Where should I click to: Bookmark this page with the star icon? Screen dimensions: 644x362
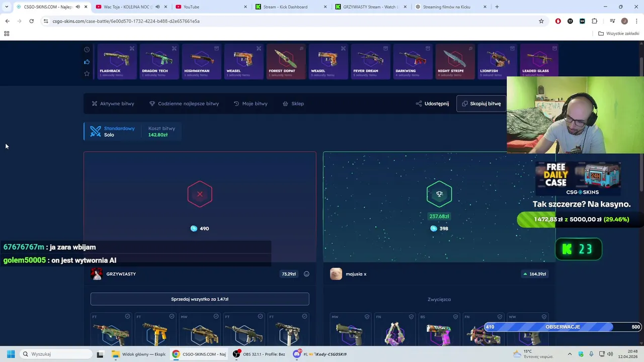pyautogui.click(x=541, y=21)
